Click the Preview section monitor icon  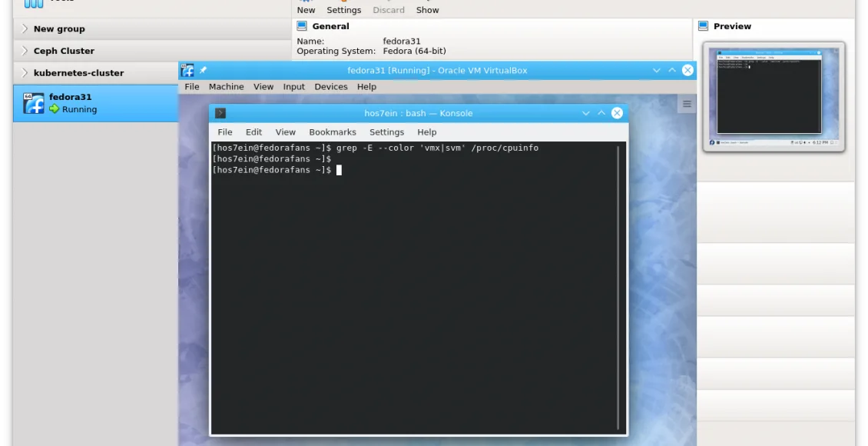point(703,26)
